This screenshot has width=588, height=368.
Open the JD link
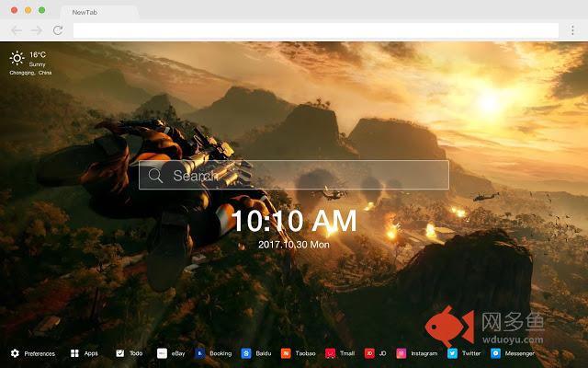point(382,353)
